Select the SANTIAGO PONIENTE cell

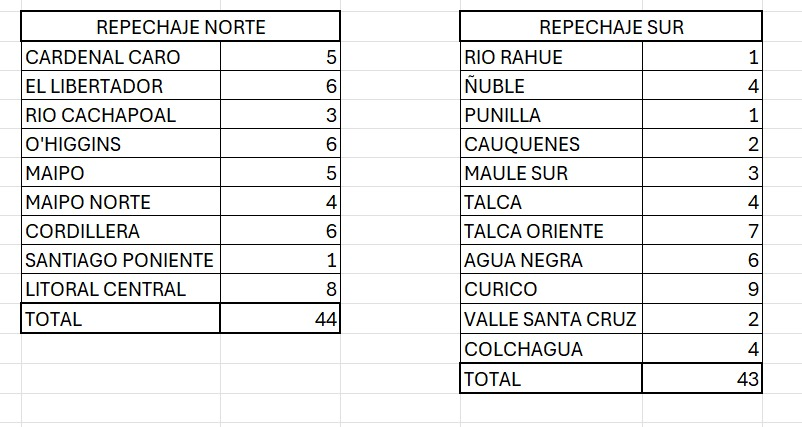(121, 259)
